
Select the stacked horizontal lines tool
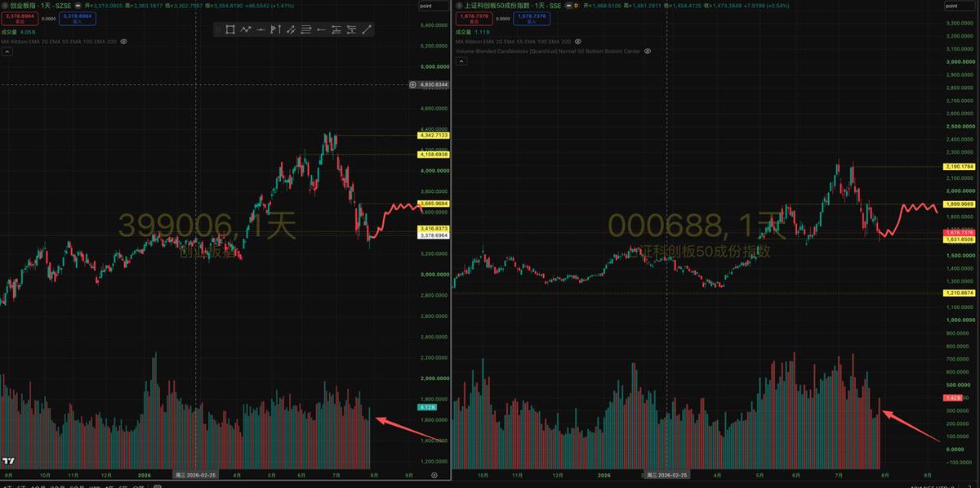coord(306,30)
